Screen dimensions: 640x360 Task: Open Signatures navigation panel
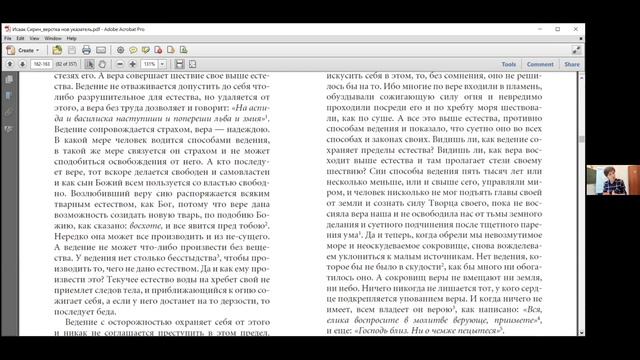point(9,129)
